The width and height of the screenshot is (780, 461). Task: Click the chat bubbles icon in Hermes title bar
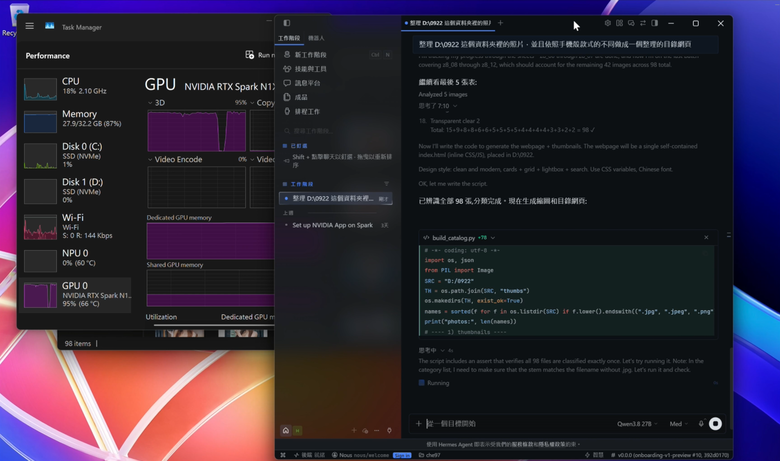click(631, 23)
